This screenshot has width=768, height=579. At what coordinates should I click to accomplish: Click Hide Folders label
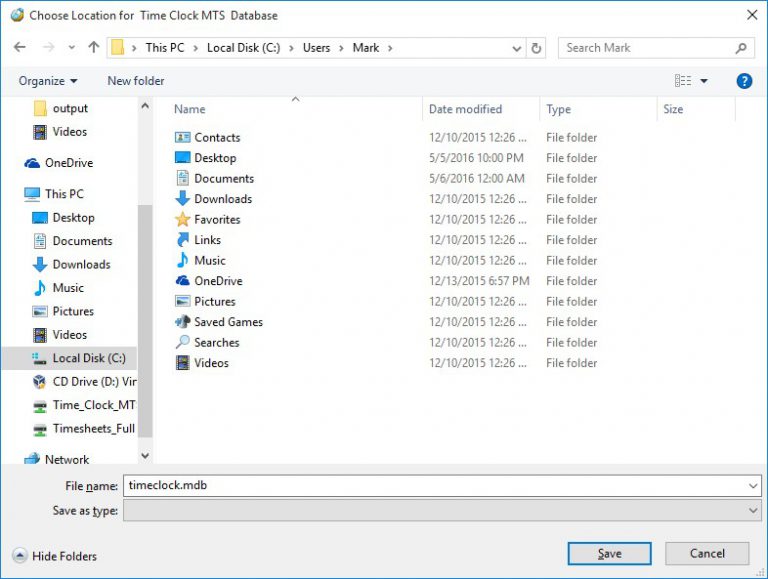coord(64,556)
